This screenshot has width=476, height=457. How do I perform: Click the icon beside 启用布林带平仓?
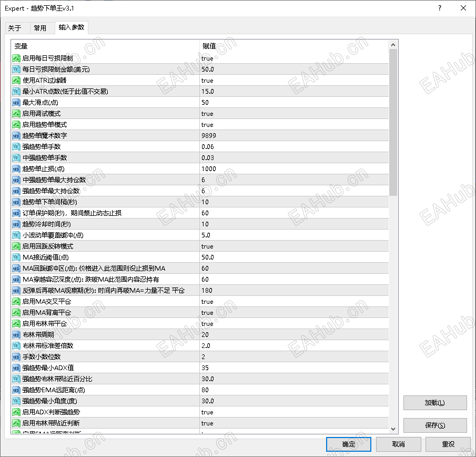[x=16, y=324]
